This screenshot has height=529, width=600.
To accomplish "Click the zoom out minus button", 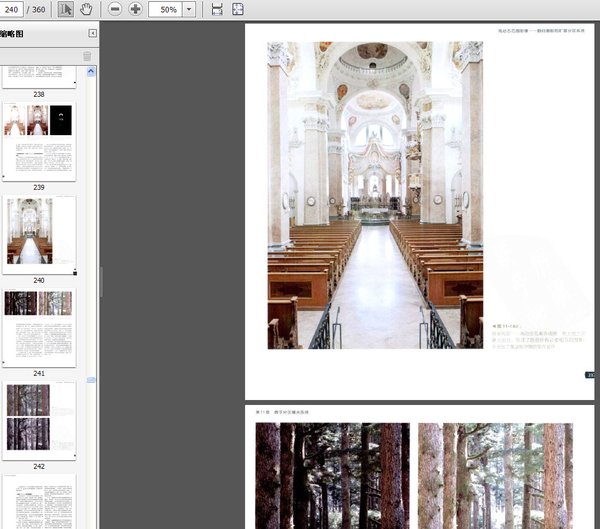I will [x=115, y=9].
